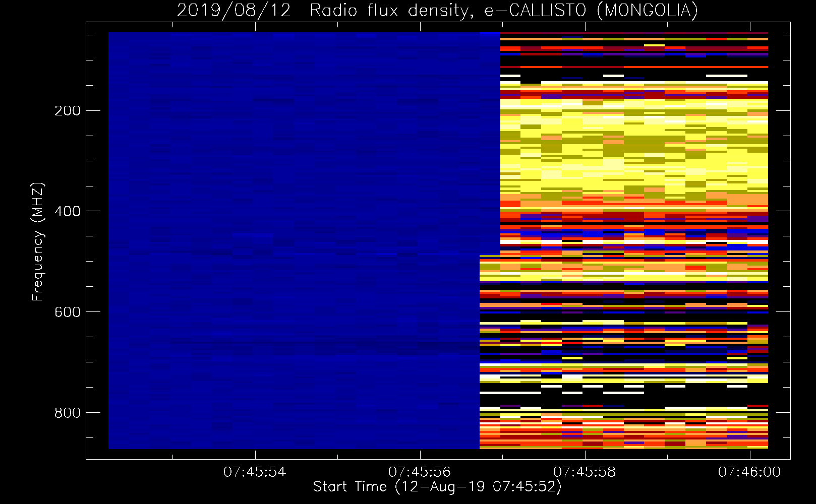The height and width of the screenshot is (504, 816).
Task: Click the 07:45:58 time tick label
Action: [585, 472]
